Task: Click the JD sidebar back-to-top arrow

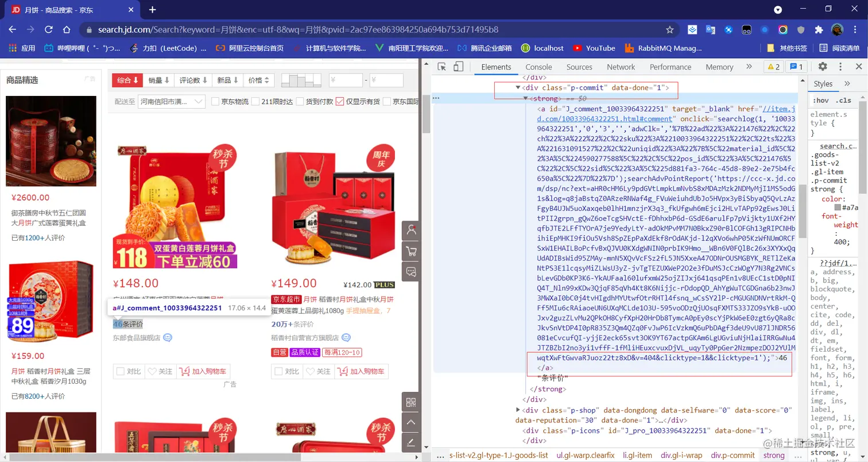Action: 411,422
